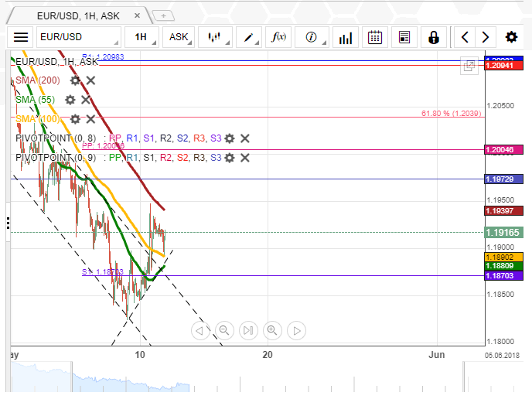Screen dimensions: 532x399
Task: Add a new chart tab
Action: pos(163,15)
